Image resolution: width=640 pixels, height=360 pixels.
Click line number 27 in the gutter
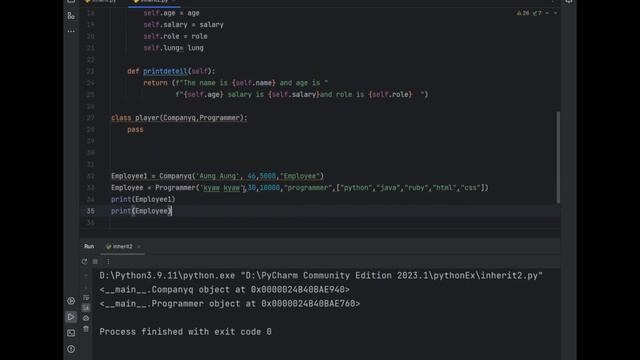coord(90,118)
